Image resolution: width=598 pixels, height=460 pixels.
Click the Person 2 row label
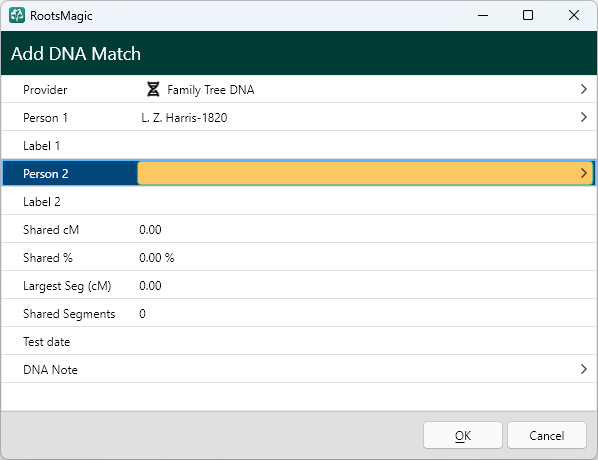coord(46,174)
